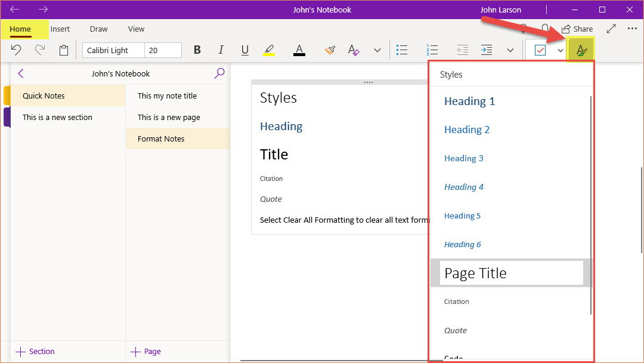Open the Format Notes page

point(161,139)
